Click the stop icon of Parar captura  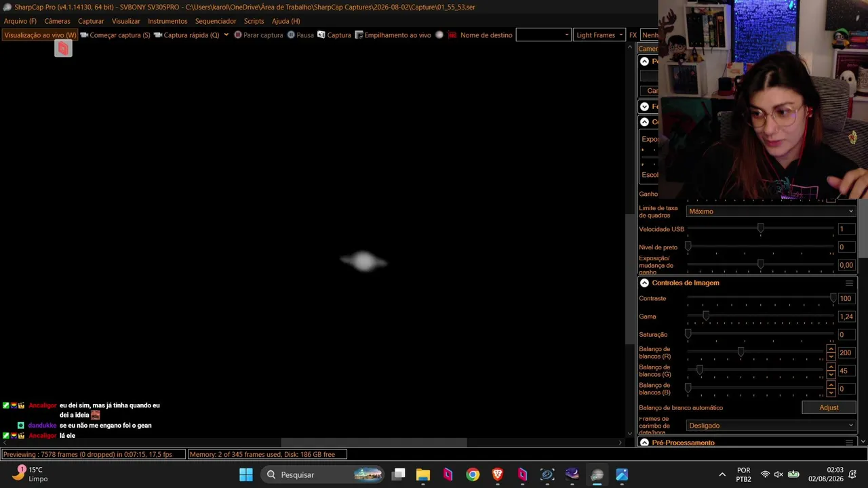pos(238,35)
